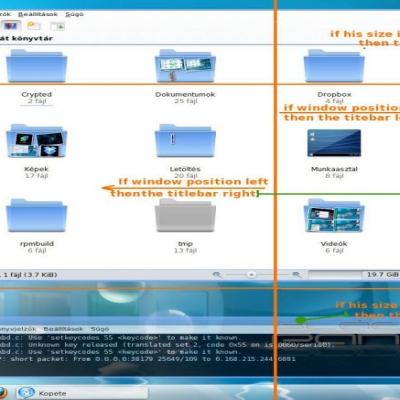Image resolution: width=400 pixels, height=400 pixels.
Task: Click status text '1 fájl (3.7 KiB)'
Action: tap(30, 275)
